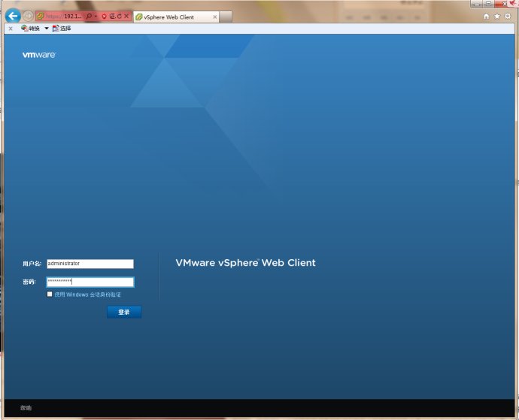Open browser Tools gear icon
The height and width of the screenshot is (420, 519).
pos(508,17)
